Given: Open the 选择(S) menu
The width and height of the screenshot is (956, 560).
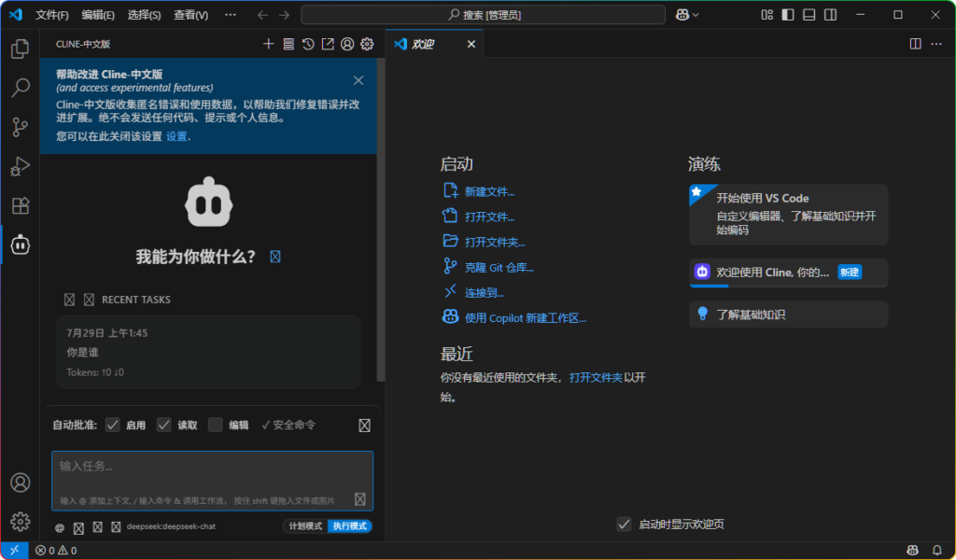Looking at the screenshot, I should pyautogui.click(x=145, y=15).
